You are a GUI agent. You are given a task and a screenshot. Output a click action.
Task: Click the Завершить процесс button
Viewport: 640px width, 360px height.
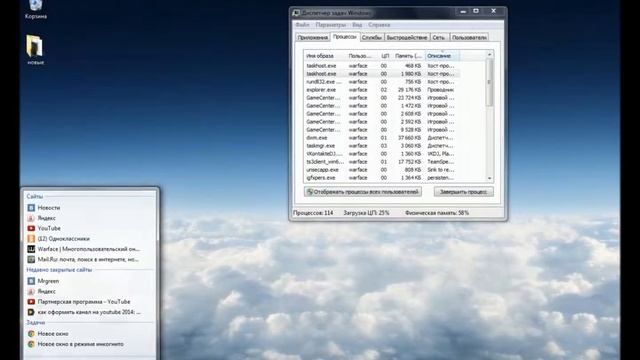tap(464, 192)
